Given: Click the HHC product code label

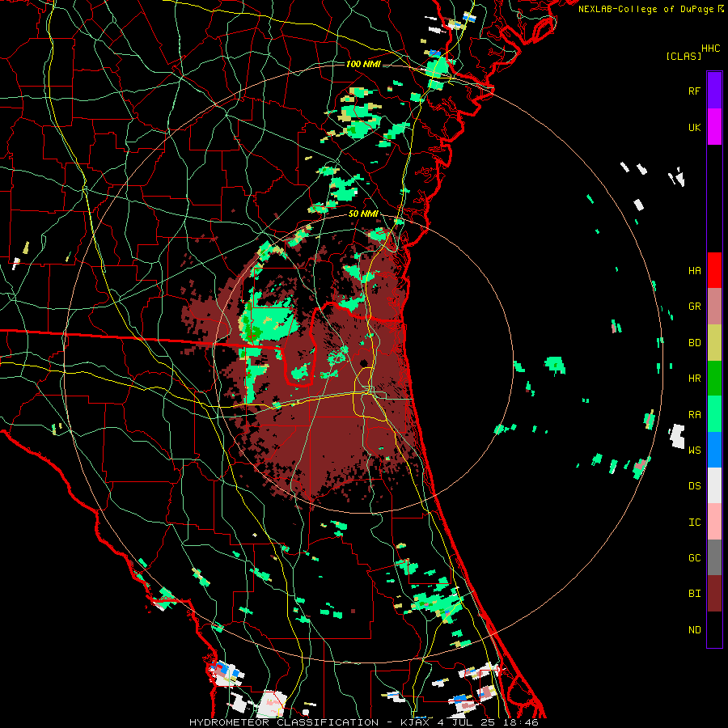Looking at the screenshot, I should 711,48.
